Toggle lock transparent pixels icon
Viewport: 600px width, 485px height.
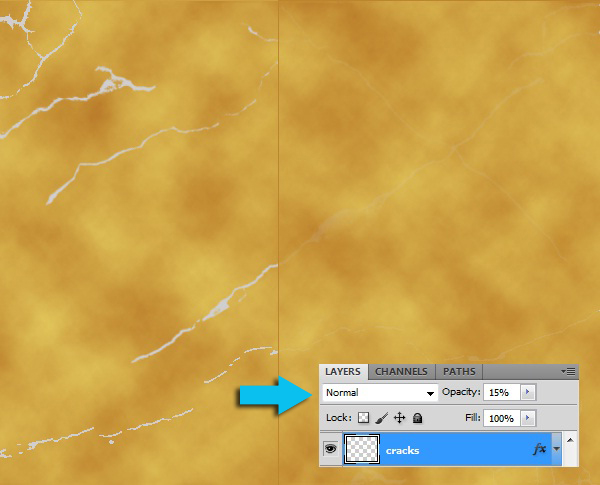click(x=364, y=418)
